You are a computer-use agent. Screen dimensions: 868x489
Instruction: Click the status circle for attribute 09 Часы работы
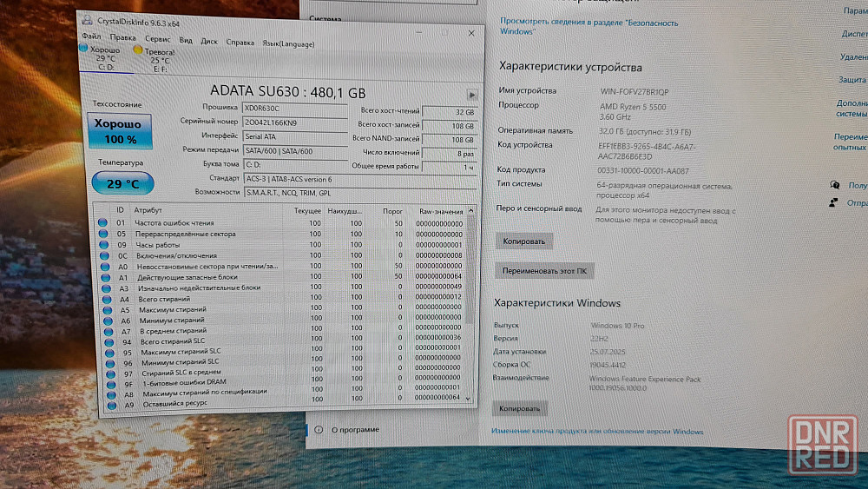point(103,245)
